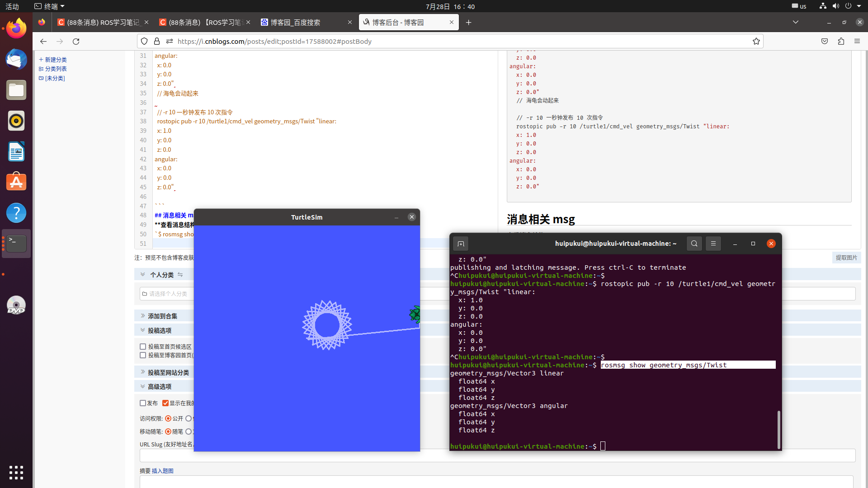Collapse the 投稿选项 section
Screen dimensions: 868x488
(x=143, y=330)
